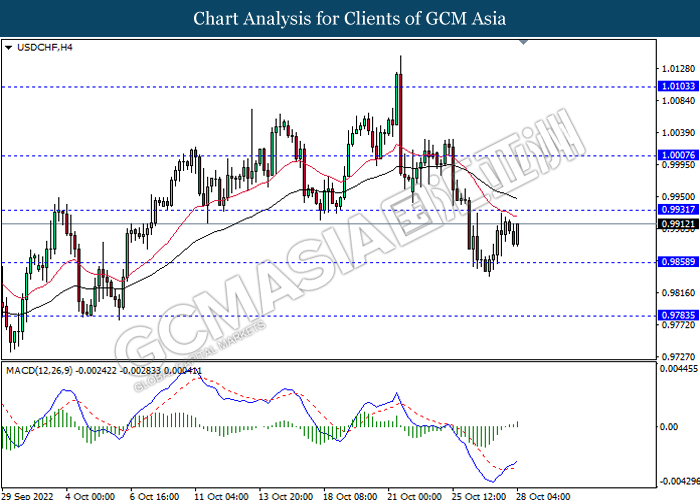Select the 0.97835 price level label

(x=678, y=315)
